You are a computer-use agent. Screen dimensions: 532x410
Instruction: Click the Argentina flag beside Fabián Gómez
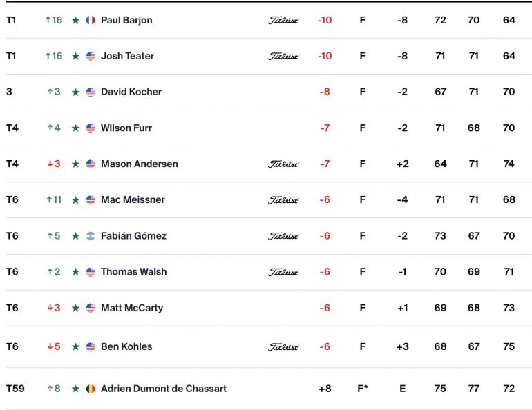coord(91,236)
